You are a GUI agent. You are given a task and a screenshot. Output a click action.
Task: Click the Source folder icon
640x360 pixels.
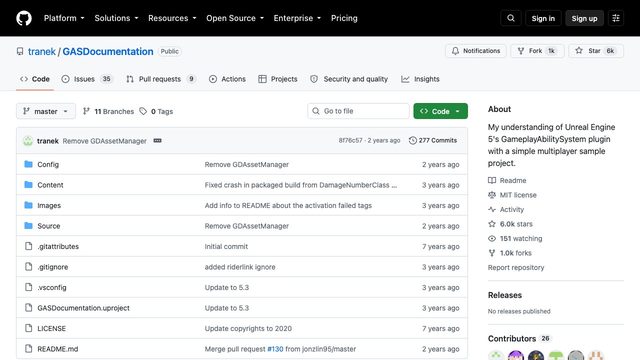[x=28, y=225]
